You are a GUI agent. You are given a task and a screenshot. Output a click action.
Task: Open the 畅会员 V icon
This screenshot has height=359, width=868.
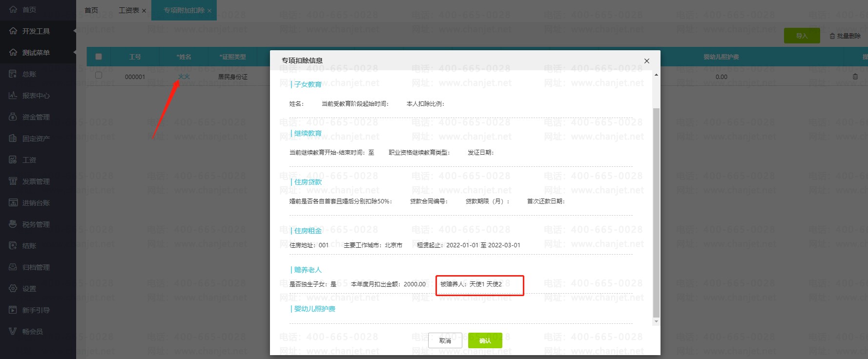[x=13, y=332]
